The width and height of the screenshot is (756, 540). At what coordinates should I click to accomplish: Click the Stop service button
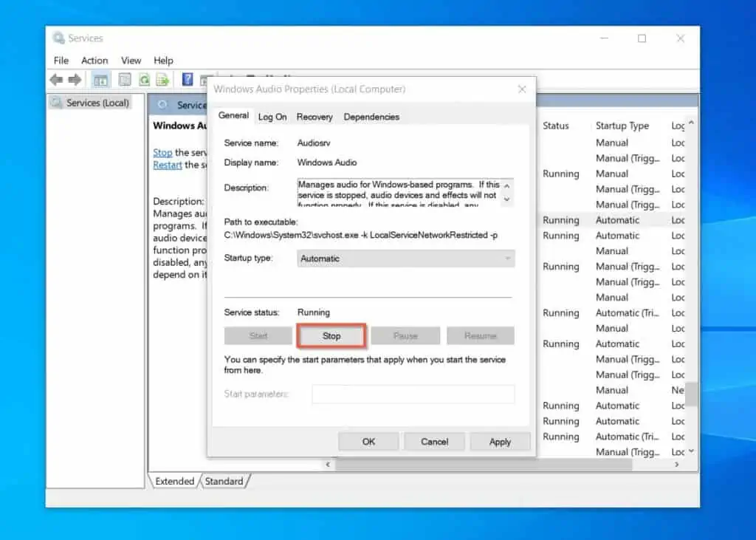pos(331,336)
